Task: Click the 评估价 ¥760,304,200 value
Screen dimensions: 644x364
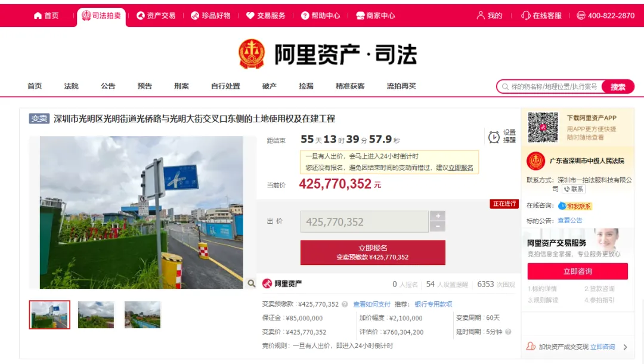Action: pos(403,332)
